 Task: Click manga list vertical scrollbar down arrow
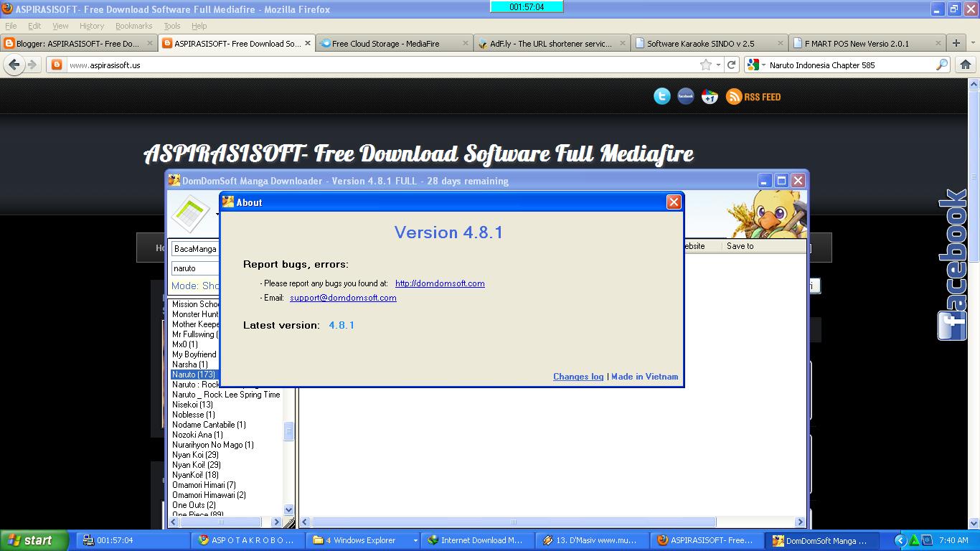pos(289,510)
